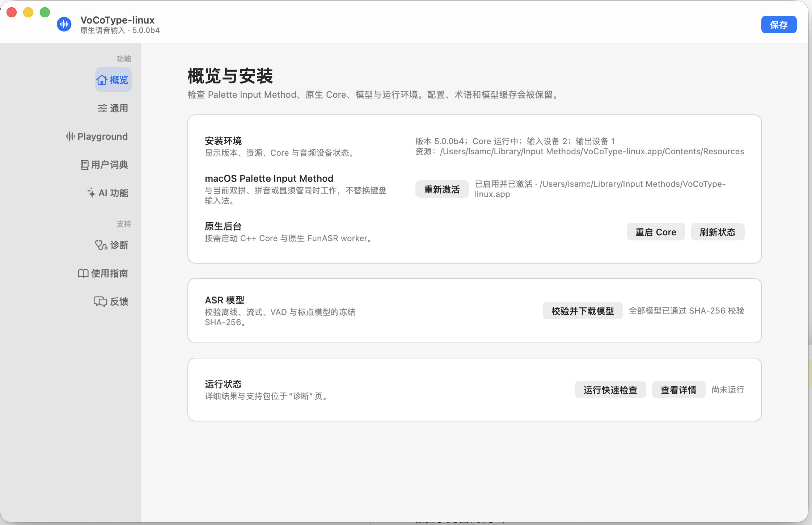Click the 详细结果与支持包位于 description text

coord(267,396)
